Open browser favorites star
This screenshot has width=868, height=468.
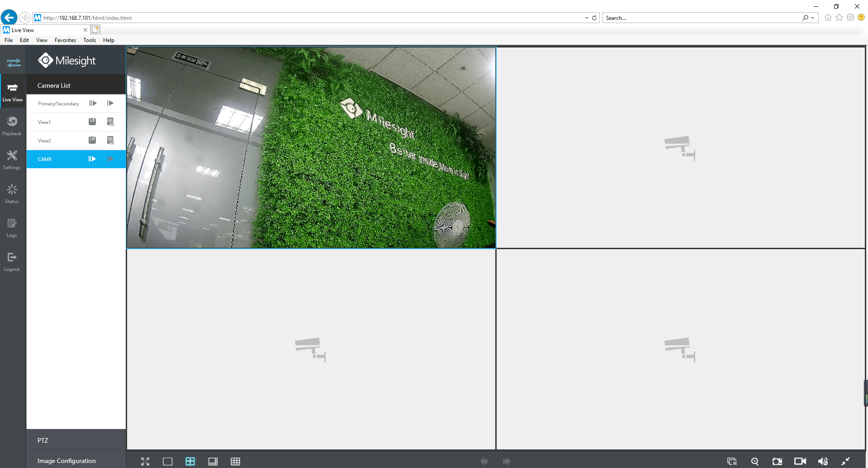840,18
